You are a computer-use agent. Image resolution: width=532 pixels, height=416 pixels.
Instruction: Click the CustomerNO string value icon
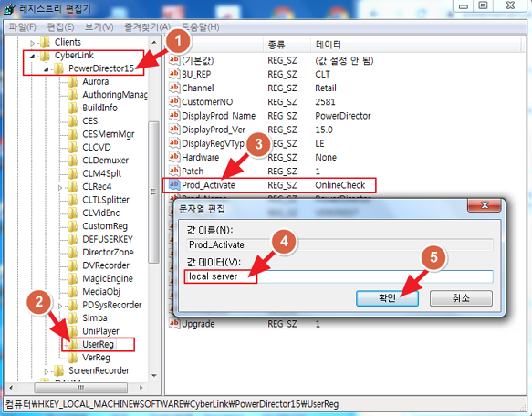(174, 101)
